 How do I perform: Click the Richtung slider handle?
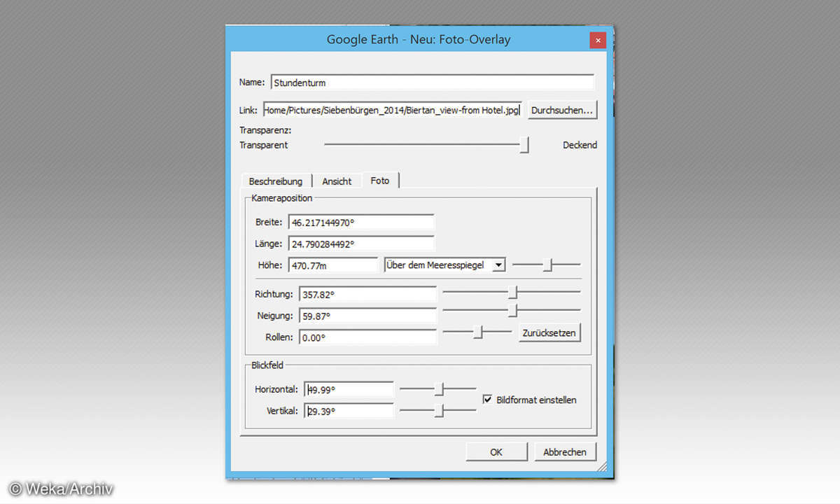click(513, 292)
